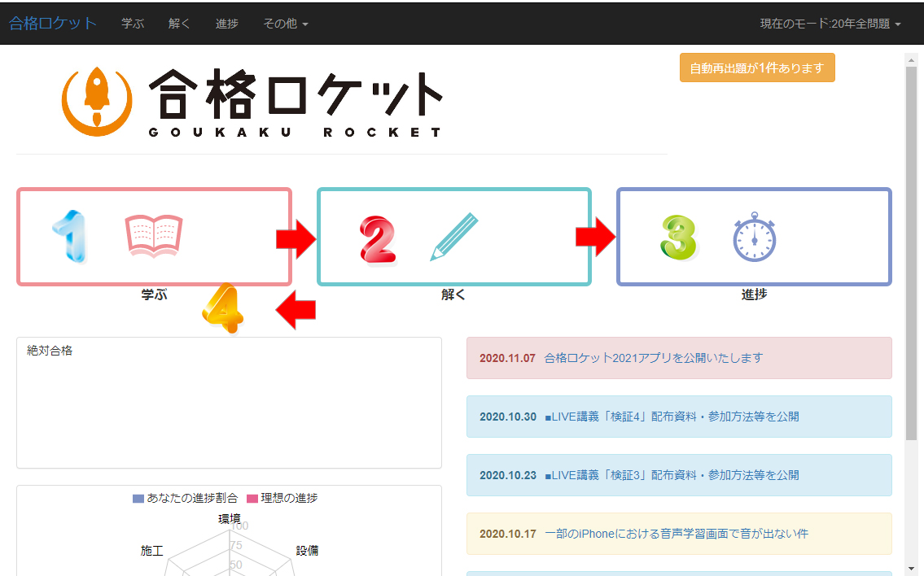Go to 学ぶ in the top navbar
924x576 pixels.
pyautogui.click(x=133, y=24)
